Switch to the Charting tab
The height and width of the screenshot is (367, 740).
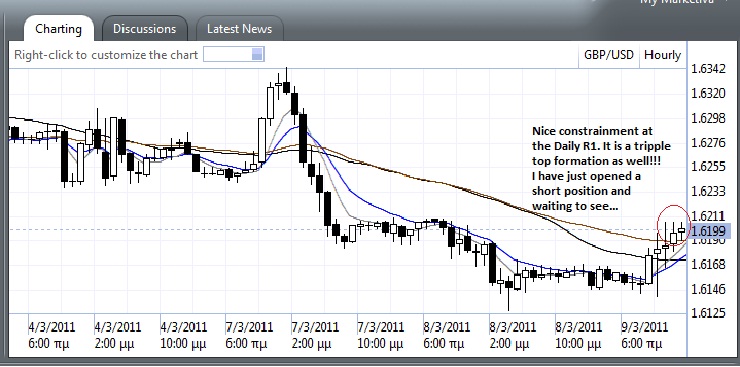(59, 29)
